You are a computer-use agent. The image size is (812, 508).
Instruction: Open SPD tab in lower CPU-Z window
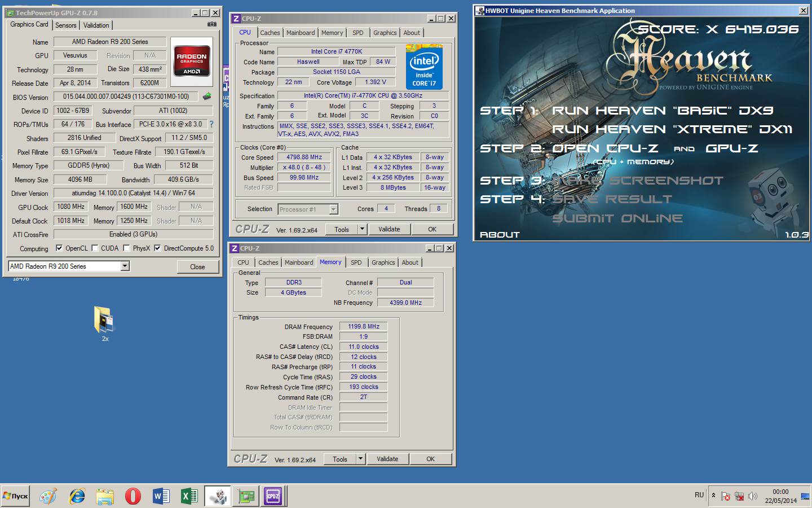tap(356, 262)
